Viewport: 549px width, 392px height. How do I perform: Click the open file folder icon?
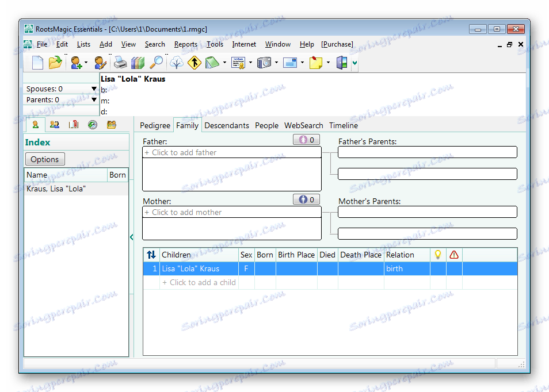coord(55,63)
